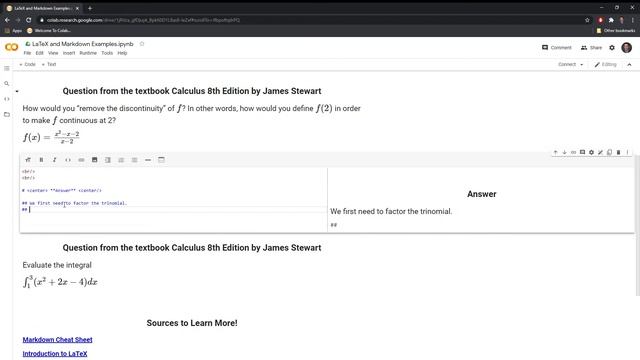
Task: Format selection as code in cell toolbar
Action: point(68,160)
